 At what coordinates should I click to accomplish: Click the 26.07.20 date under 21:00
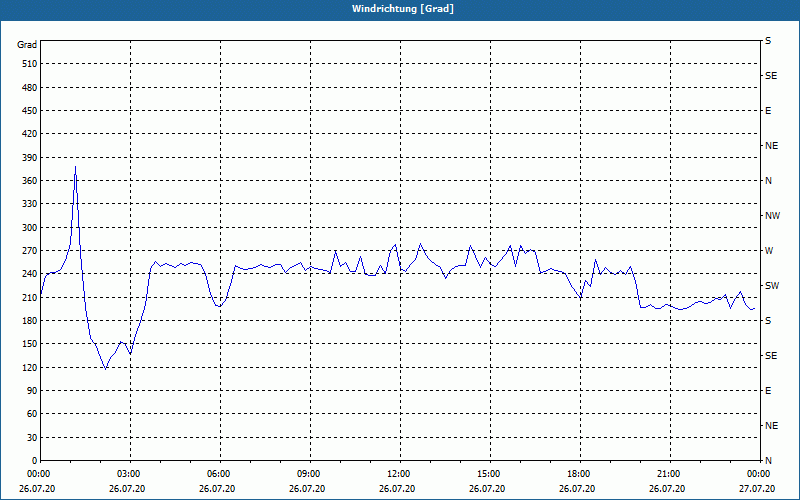(667, 489)
